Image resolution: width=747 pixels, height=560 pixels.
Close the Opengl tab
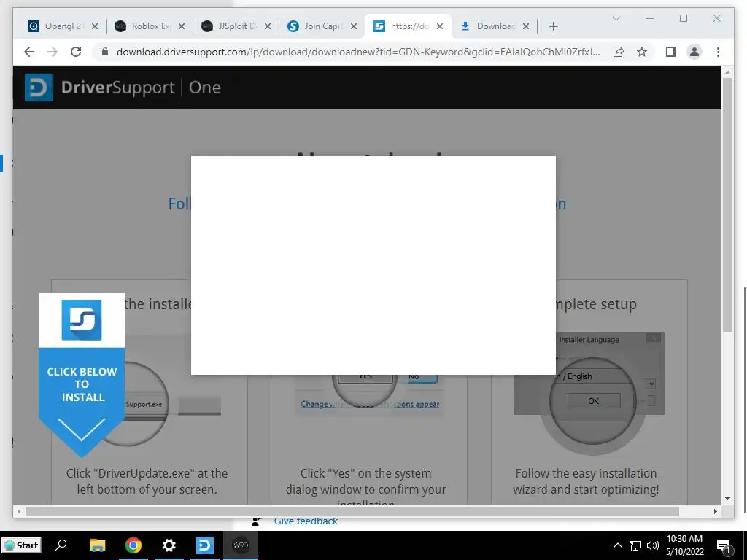(95, 26)
